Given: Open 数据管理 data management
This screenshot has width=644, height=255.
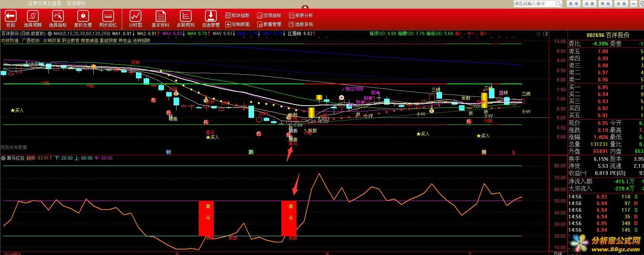Looking at the screenshot, I should pyautogui.click(x=269, y=24).
